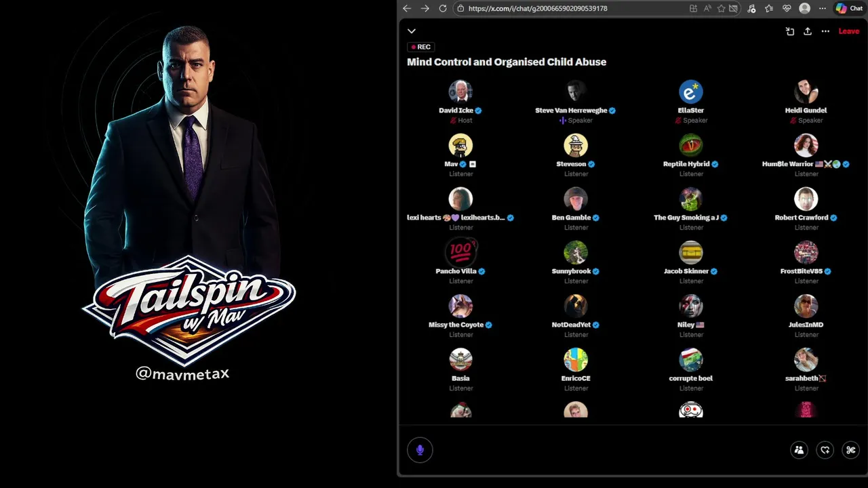
Task: Open Jacob Skinner's avatar
Action: 691,252
